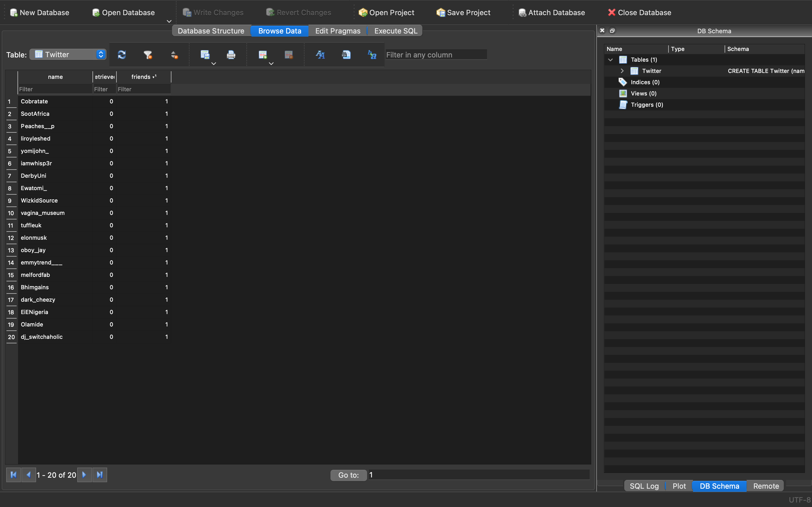The height and width of the screenshot is (507, 812).
Task: Delete the selected record
Action: pos(288,55)
